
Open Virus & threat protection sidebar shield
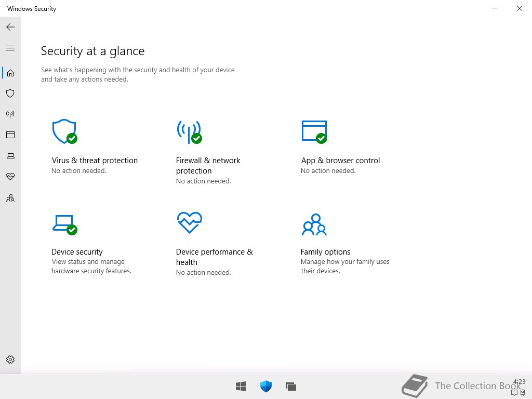tap(10, 94)
